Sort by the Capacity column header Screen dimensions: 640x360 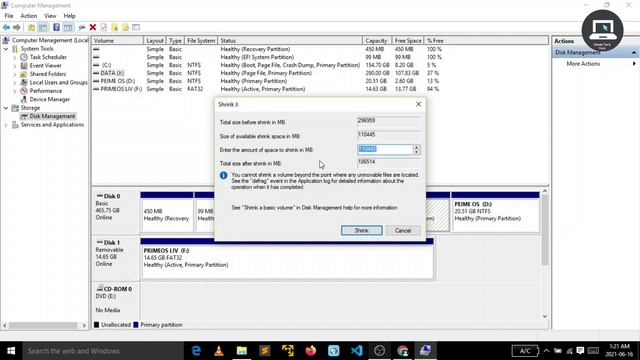(377, 41)
